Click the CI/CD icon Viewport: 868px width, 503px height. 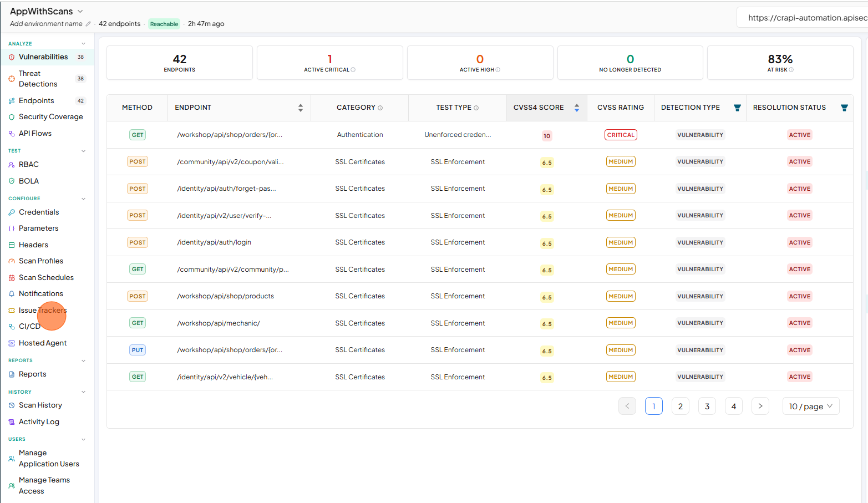[x=12, y=327]
